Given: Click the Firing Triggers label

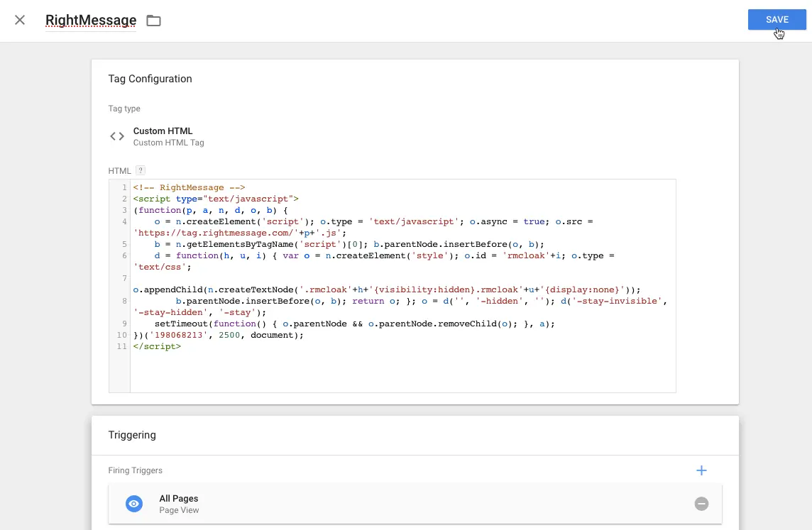Looking at the screenshot, I should (135, 470).
